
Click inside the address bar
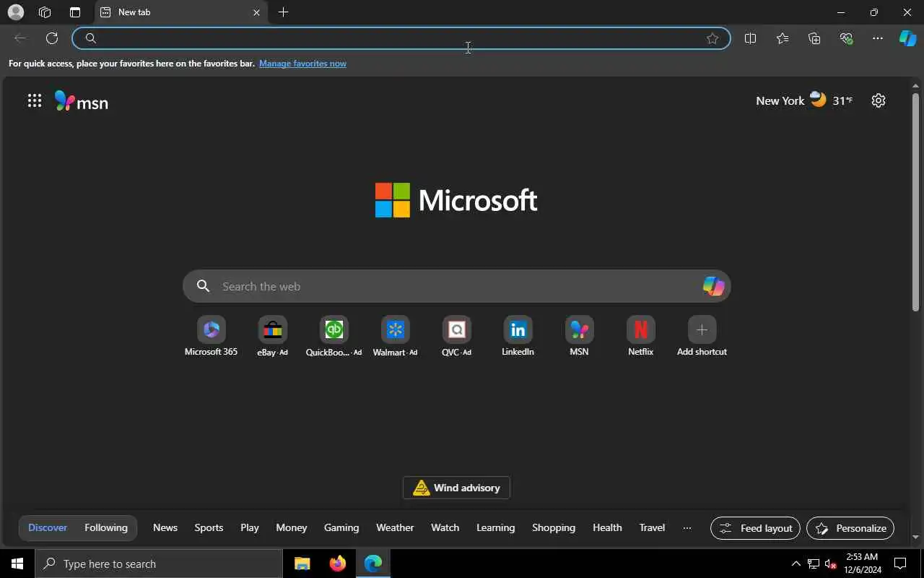tap(401, 38)
